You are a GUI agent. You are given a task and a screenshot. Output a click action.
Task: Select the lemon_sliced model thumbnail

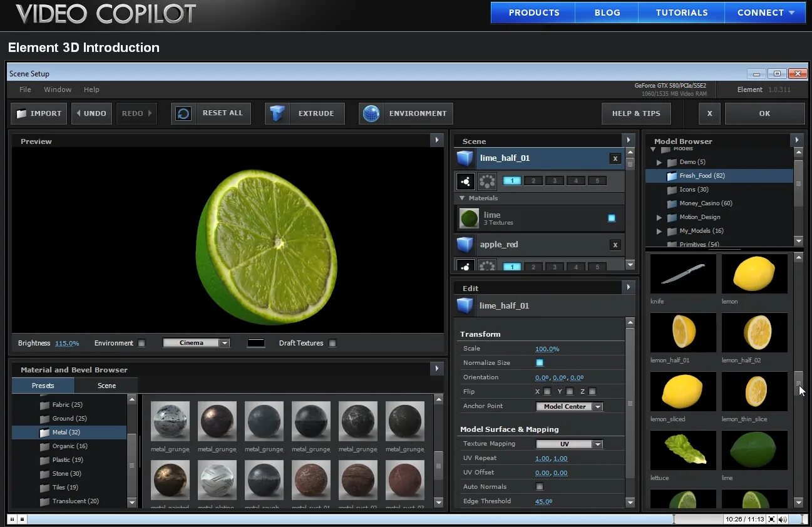pyautogui.click(x=683, y=391)
